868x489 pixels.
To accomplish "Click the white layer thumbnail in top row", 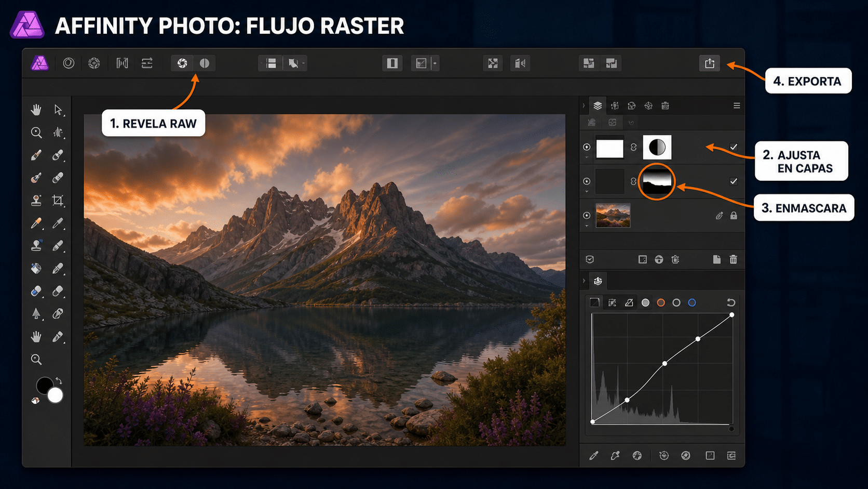I will click(x=609, y=148).
